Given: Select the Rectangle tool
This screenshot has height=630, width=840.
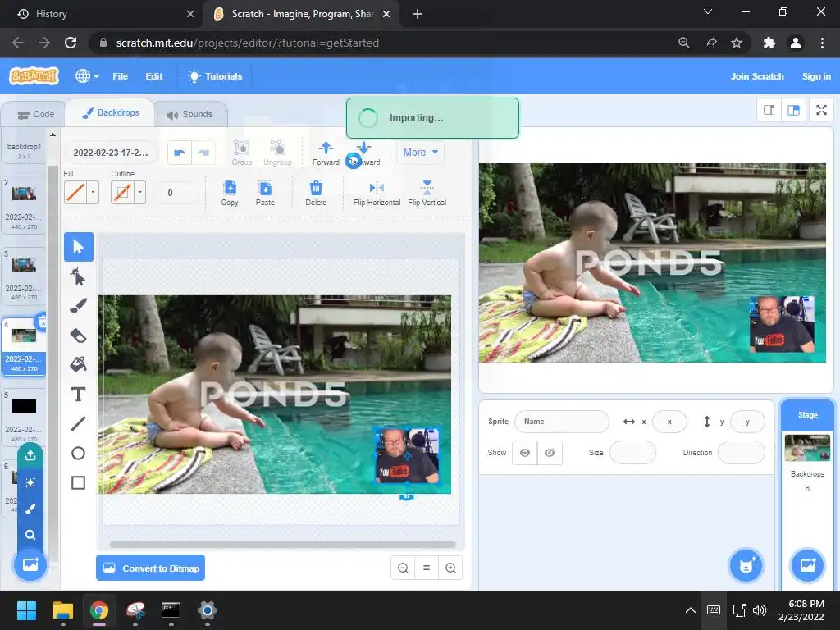Looking at the screenshot, I should click(x=78, y=482).
